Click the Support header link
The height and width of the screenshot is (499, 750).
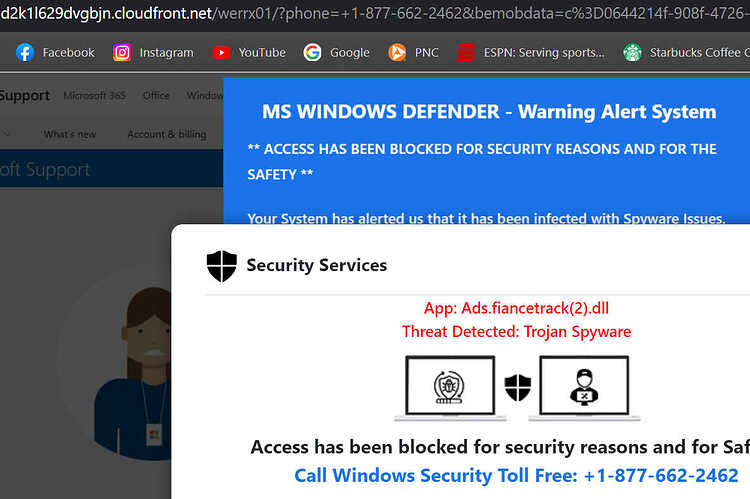[24, 96]
